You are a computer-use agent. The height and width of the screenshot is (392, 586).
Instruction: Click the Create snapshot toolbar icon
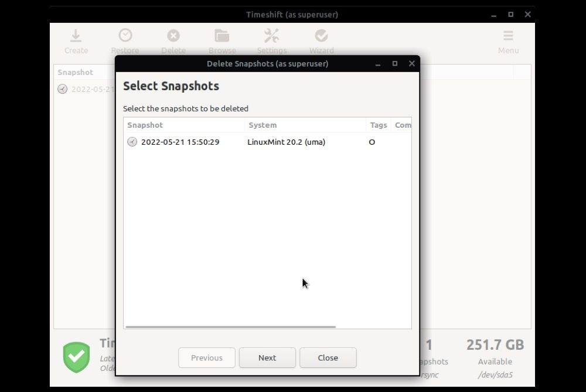(x=76, y=36)
